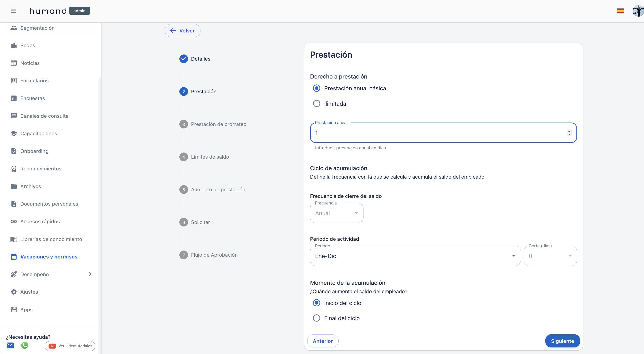Open Documentos personales in sidebar
The height and width of the screenshot is (354, 644).
[x=49, y=204]
